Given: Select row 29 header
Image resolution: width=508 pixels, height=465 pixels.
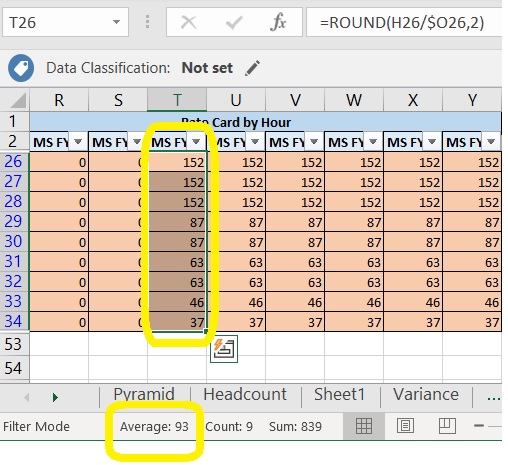Looking at the screenshot, I should (x=15, y=222).
